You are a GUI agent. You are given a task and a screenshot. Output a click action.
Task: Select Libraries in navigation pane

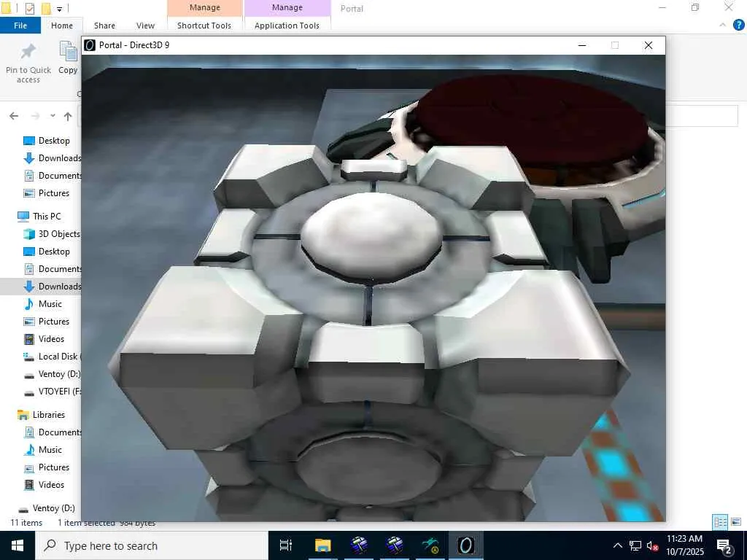[47, 415]
